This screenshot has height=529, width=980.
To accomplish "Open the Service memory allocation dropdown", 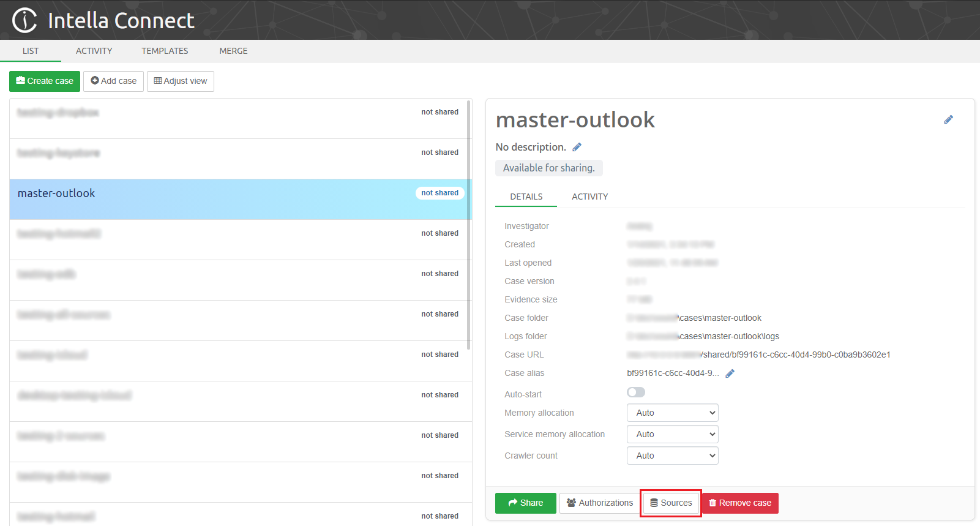I will [x=672, y=434].
